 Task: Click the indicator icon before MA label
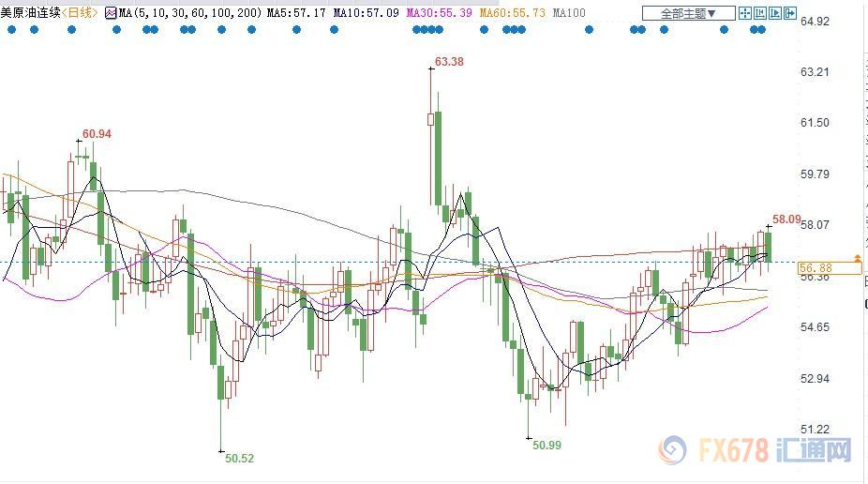[111, 13]
